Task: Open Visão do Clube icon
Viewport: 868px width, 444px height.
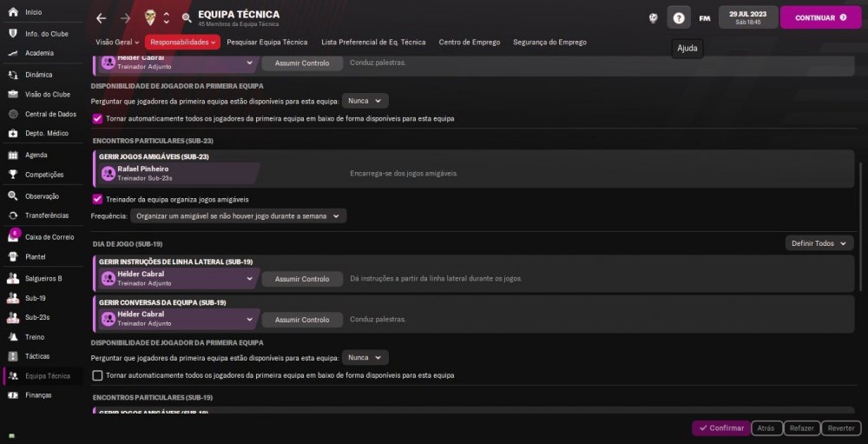Action: [x=13, y=95]
